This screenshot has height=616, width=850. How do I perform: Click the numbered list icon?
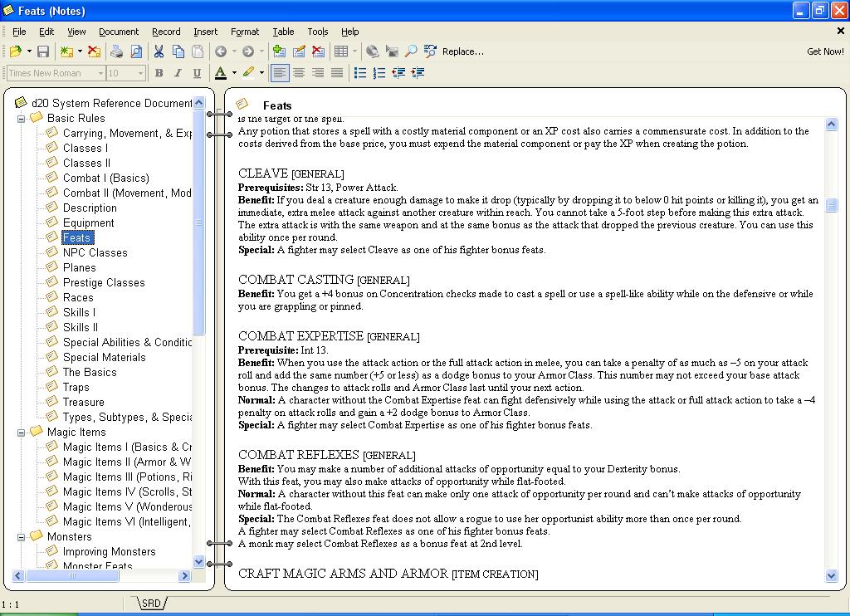click(379, 73)
